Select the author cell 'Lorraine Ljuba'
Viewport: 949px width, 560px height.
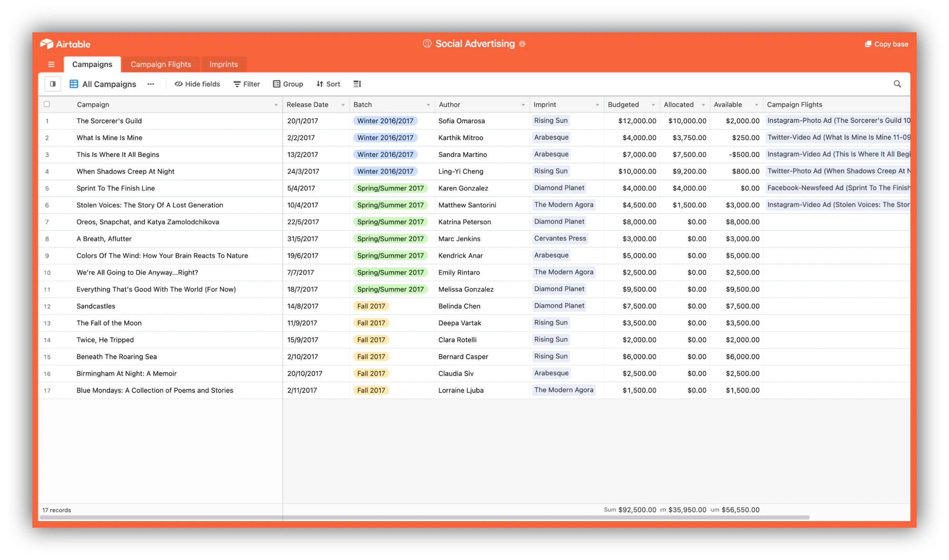pyautogui.click(x=482, y=390)
